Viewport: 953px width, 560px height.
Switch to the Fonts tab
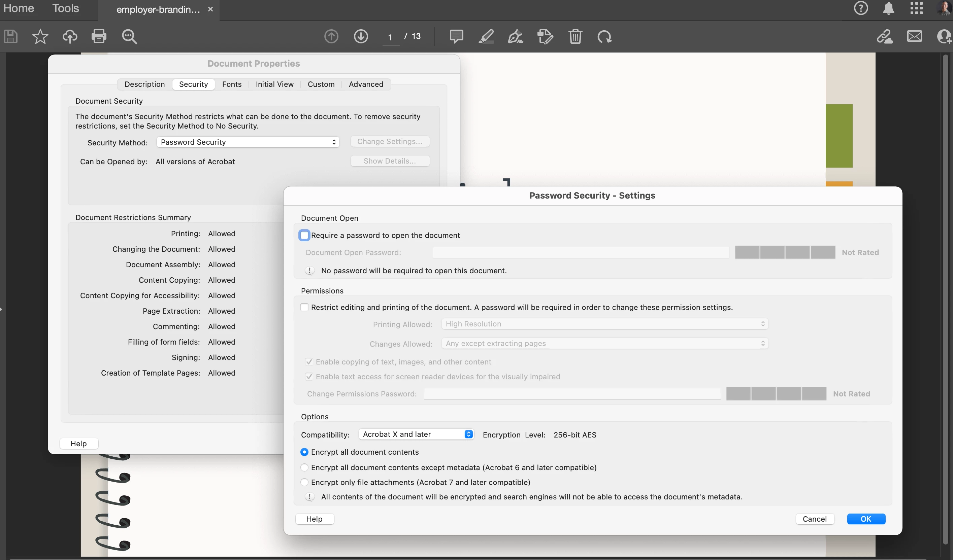[231, 84]
